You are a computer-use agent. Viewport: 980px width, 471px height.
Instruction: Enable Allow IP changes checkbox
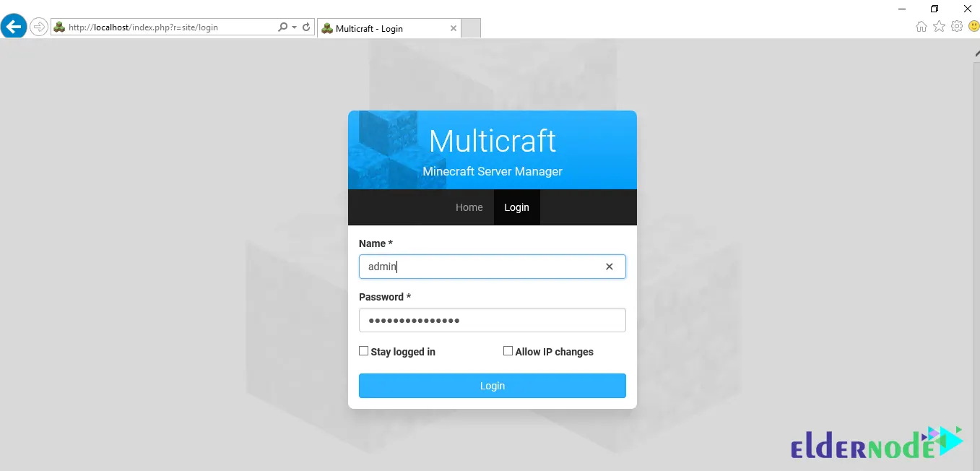[x=508, y=351]
